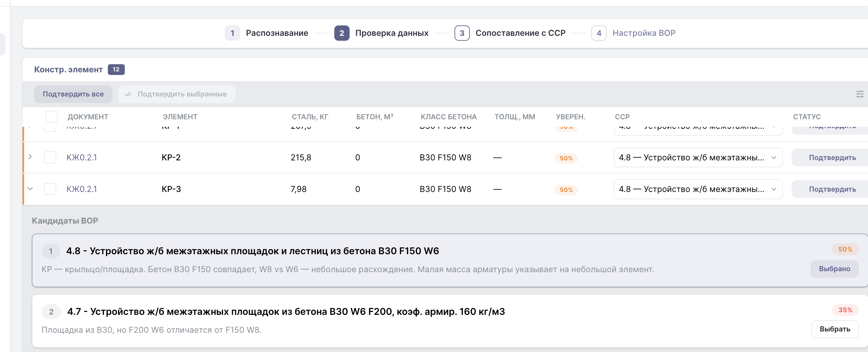
Task: Click steel value 215,8
Action: click(x=301, y=157)
